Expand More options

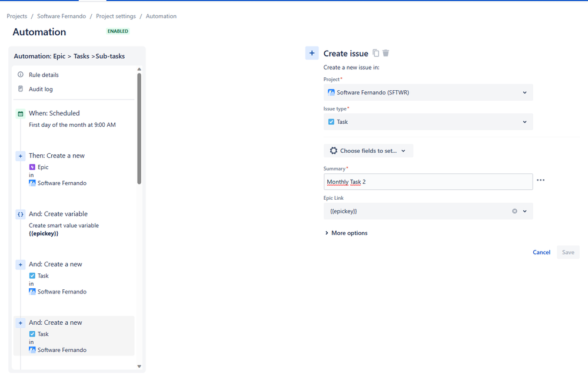pyautogui.click(x=346, y=233)
